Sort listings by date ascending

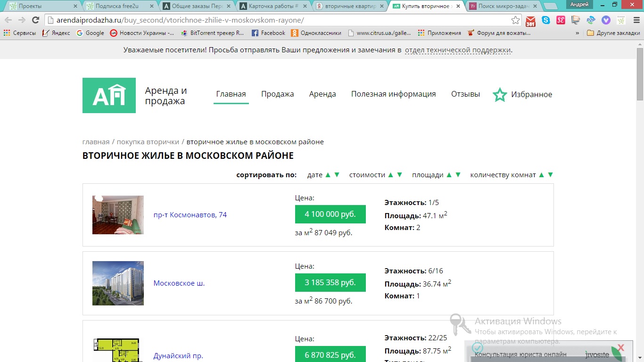point(328,175)
